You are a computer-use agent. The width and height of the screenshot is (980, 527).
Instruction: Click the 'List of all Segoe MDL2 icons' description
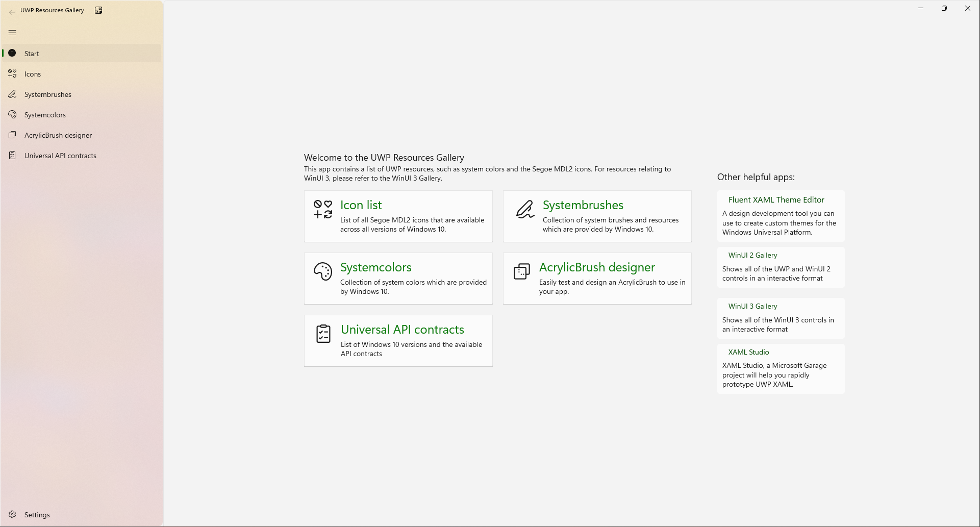click(x=412, y=224)
